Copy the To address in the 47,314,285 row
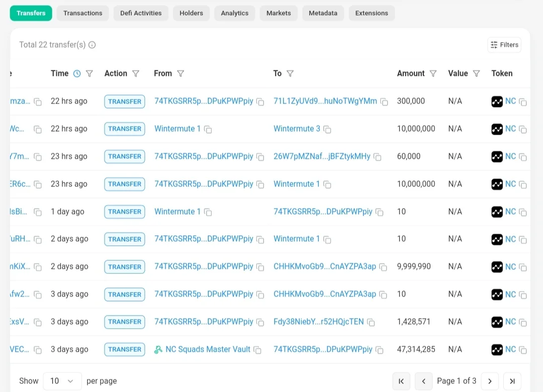This screenshot has height=392, width=543. [x=380, y=350]
